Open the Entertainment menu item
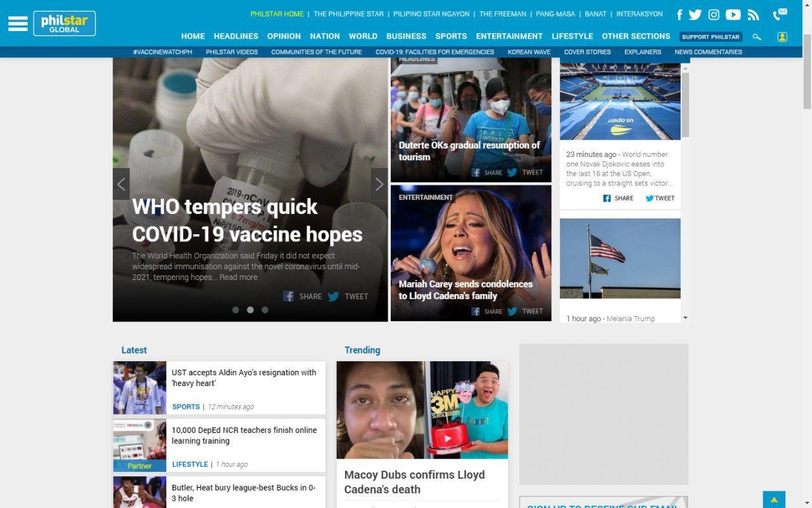The image size is (812, 508). tap(509, 36)
